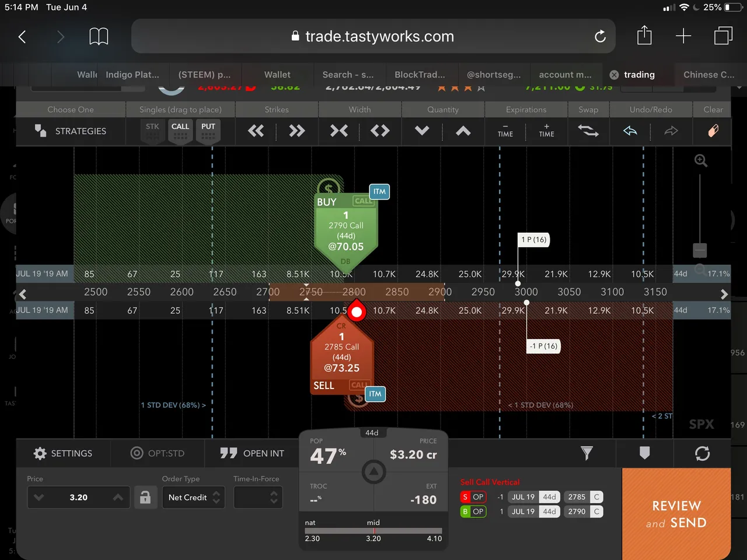Open the Strategies picker
The height and width of the screenshot is (560, 747).
coord(71,131)
